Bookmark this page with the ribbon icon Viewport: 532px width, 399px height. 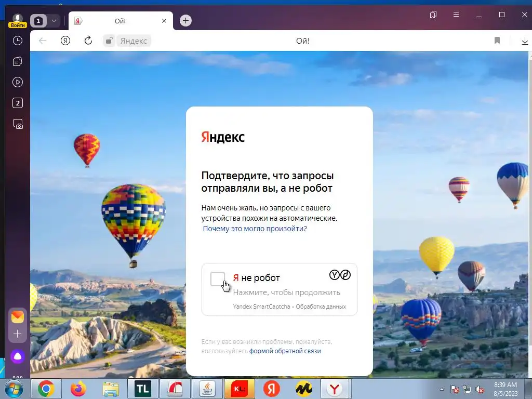point(497,41)
